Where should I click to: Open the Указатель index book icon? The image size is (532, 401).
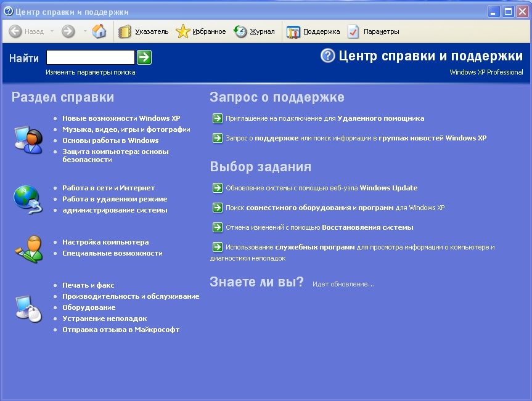click(x=125, y=31)
